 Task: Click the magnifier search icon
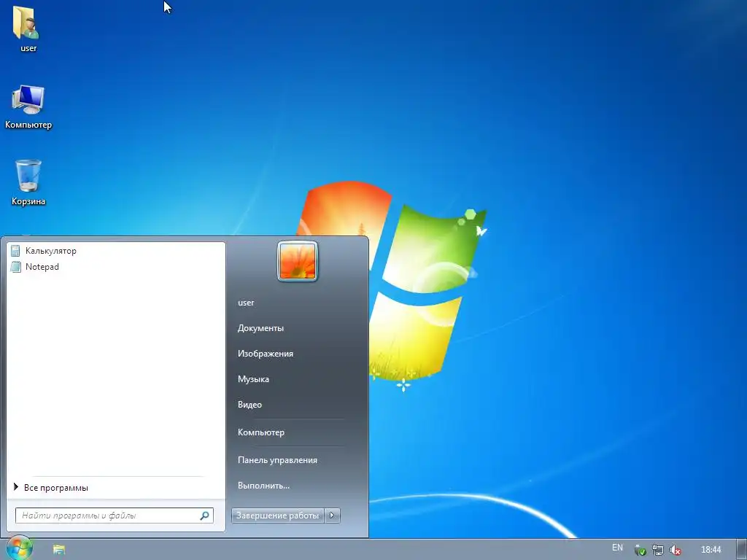click(x=204, y=516)
